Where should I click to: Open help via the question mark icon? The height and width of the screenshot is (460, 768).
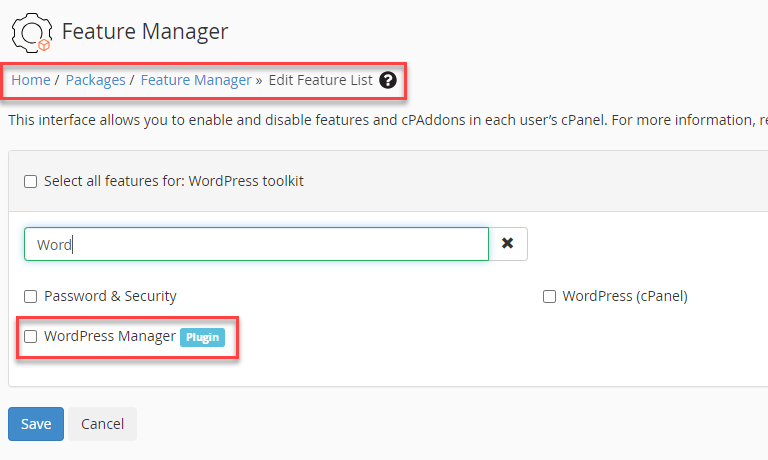388,80
